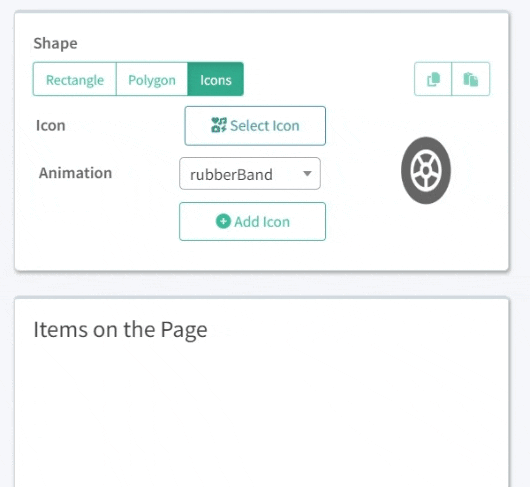Click the Add Icon button

[x=252, y=221]
